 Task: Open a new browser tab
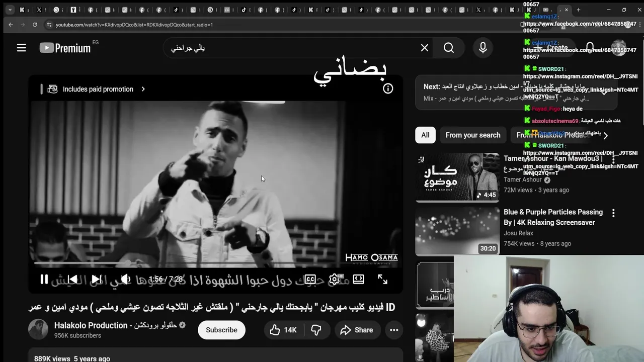(x=579, y=10)
